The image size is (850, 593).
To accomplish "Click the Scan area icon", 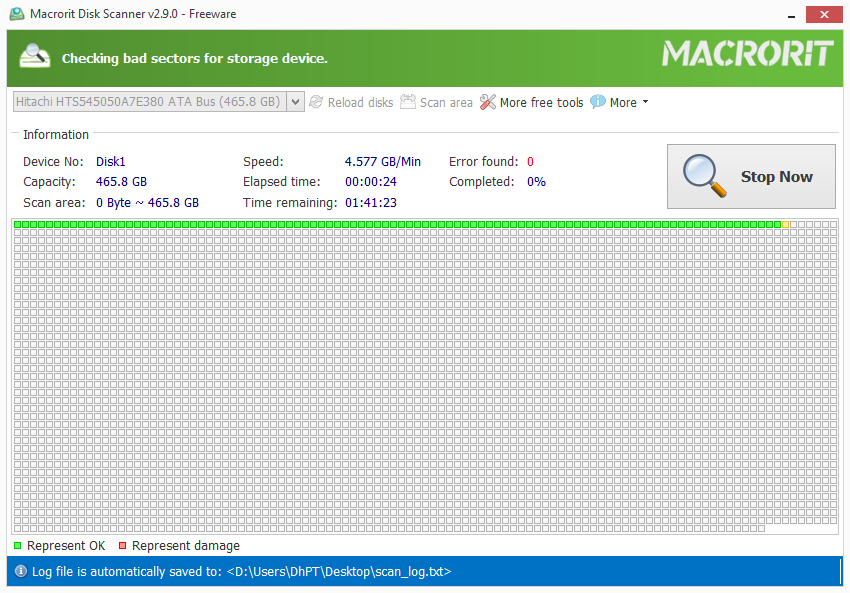I will 408,102.
